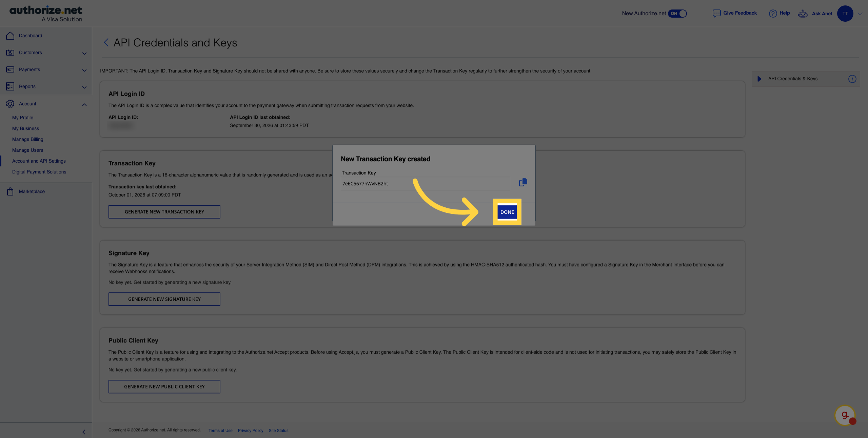
Task: Click the Customers sidebar icon
Action: (x=10, y=53)
